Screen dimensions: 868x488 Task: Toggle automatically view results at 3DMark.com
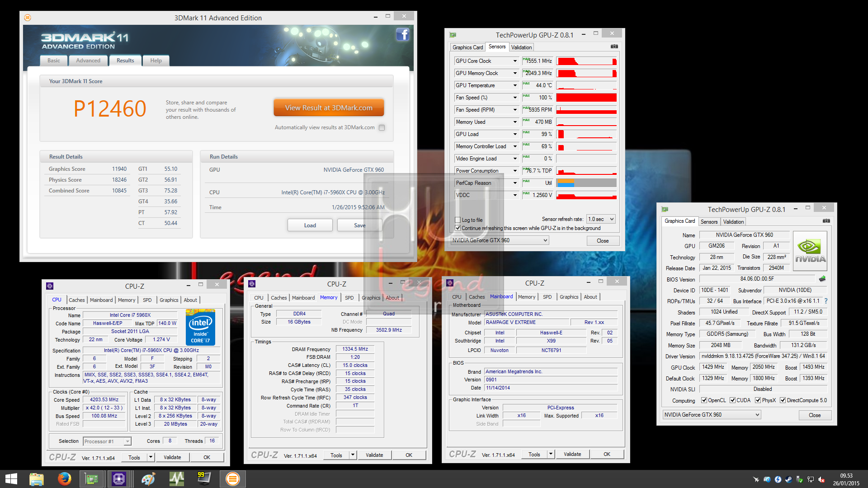(382, 127)
